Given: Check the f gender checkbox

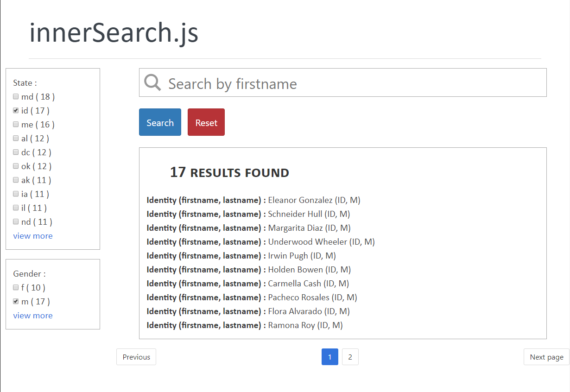Looking at the screenshot, I should 16,288.
